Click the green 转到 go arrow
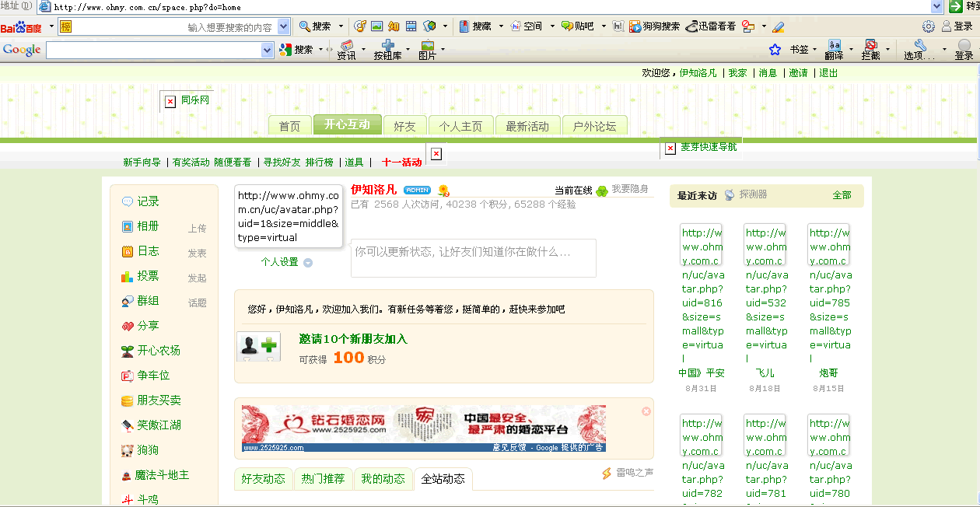The width and height of the screenshot is (980, 507). (955, 6)
